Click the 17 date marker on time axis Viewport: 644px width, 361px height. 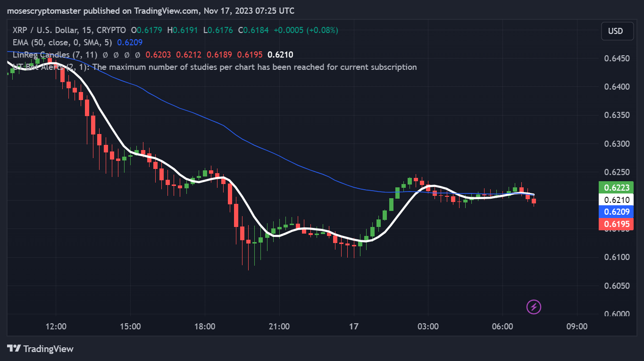pyautogui.click(x=354, y=327)
